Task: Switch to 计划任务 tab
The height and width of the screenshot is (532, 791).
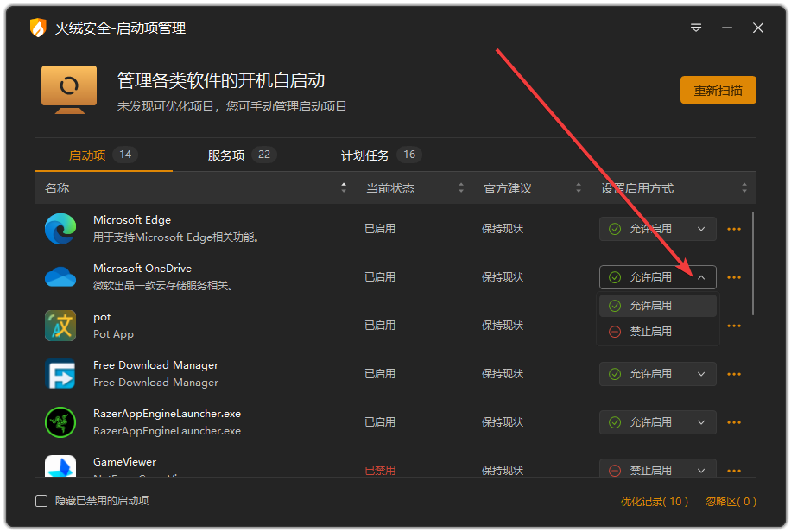Action: tap(380, 155)
